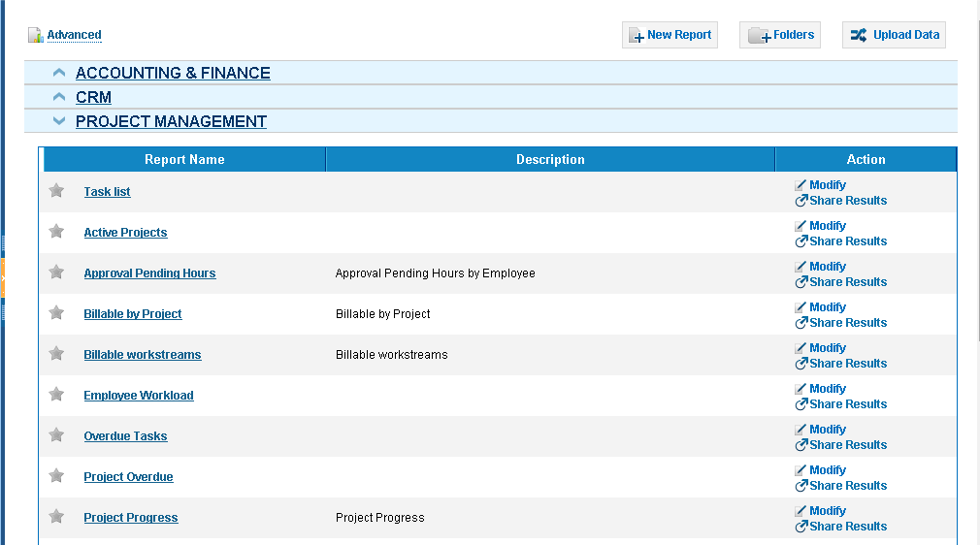Click Modify pencil icon for Task list
980x545 pixels.
[x=800, y=185]
